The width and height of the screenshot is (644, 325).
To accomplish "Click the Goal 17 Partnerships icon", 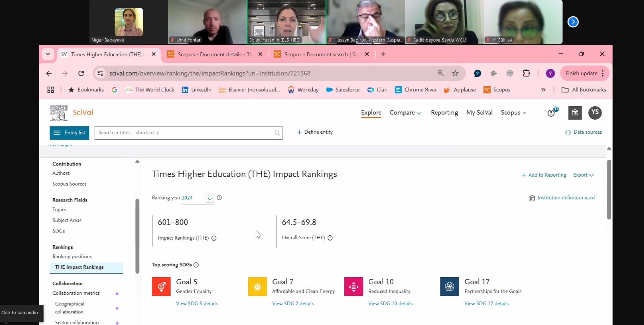I will [x=450, y=287].
